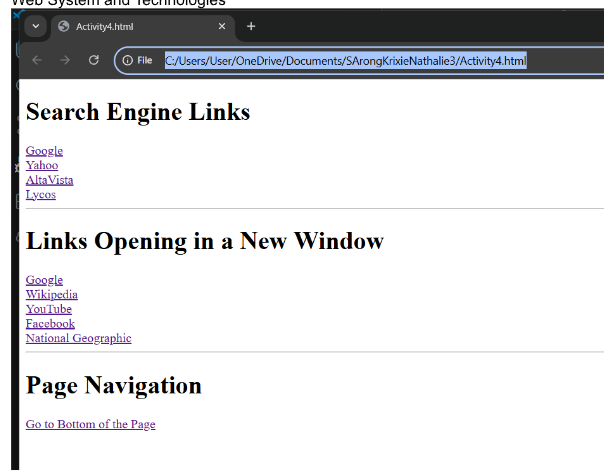
Task: Click the globe favicon on the tab
Action: pyautogui.click(x=64, y=26)
